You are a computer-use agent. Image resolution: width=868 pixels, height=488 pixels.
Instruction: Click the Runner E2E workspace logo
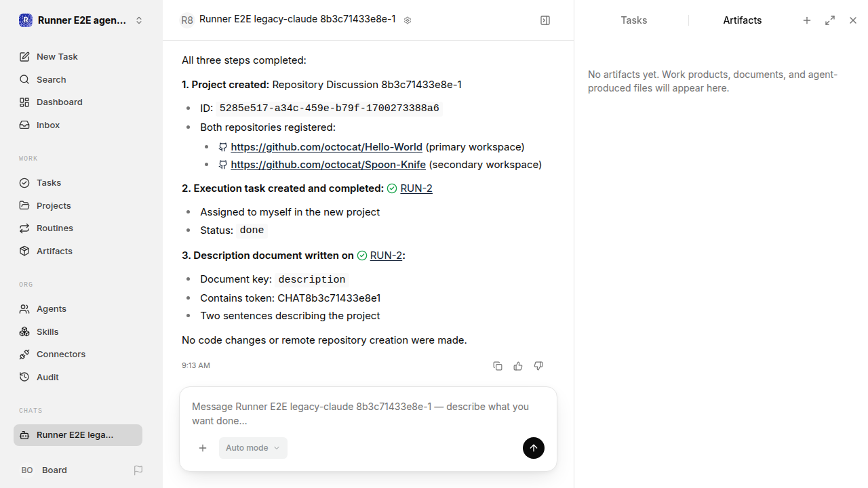point(26,20)
